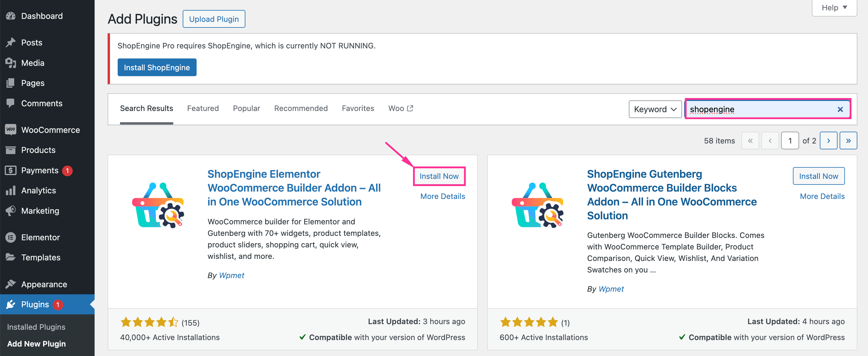868x356 pixels.
Task: Navigate to page 2 of results
Action: point(827,141)
